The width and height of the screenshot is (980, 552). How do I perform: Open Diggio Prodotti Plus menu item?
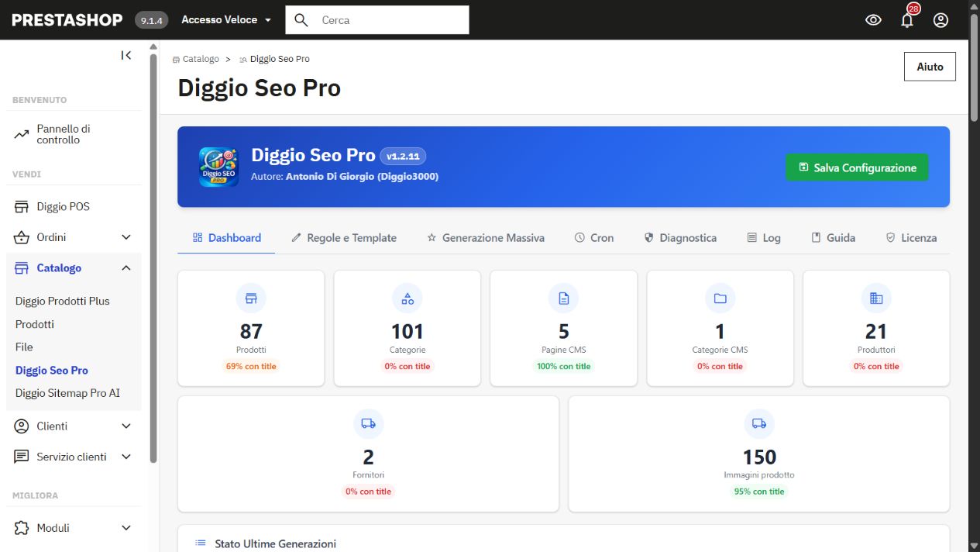pyautogui.click(x=63, y=301)
